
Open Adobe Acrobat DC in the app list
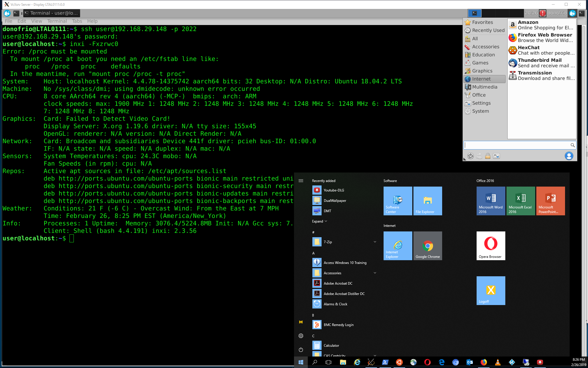344,283
